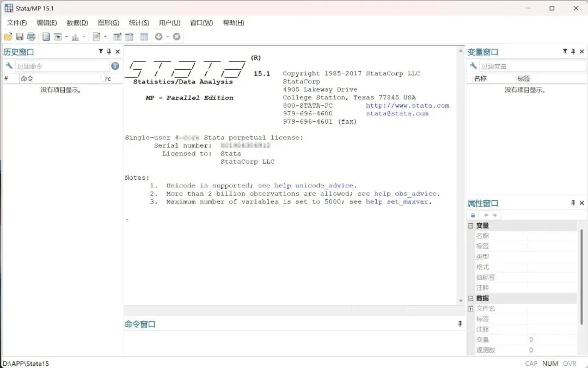Click the _rc column header

[112, 78]
